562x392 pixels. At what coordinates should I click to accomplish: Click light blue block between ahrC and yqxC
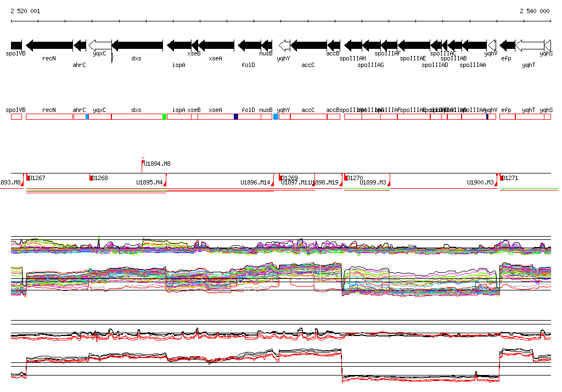point(87,116)
